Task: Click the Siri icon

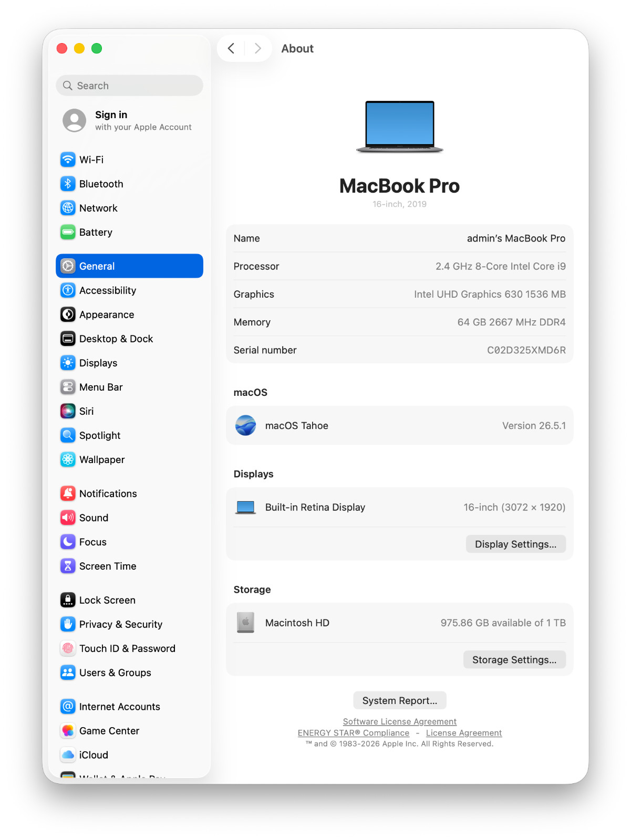Action: pos(68,411)
